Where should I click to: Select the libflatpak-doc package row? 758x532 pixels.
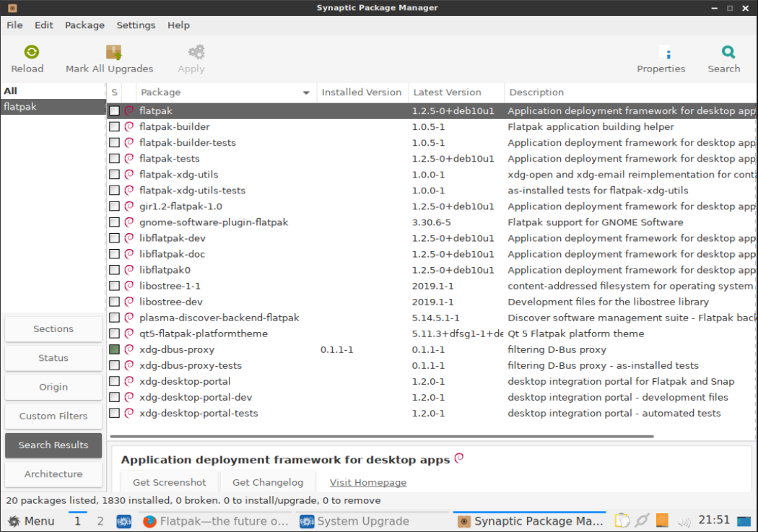pyautogui.click(x=432, y=254)
